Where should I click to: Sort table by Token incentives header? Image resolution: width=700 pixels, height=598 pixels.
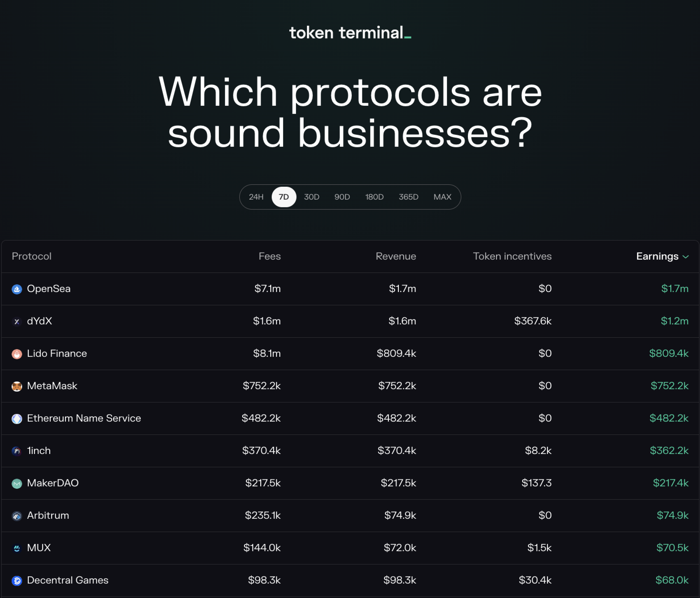(x=512, y=257)
